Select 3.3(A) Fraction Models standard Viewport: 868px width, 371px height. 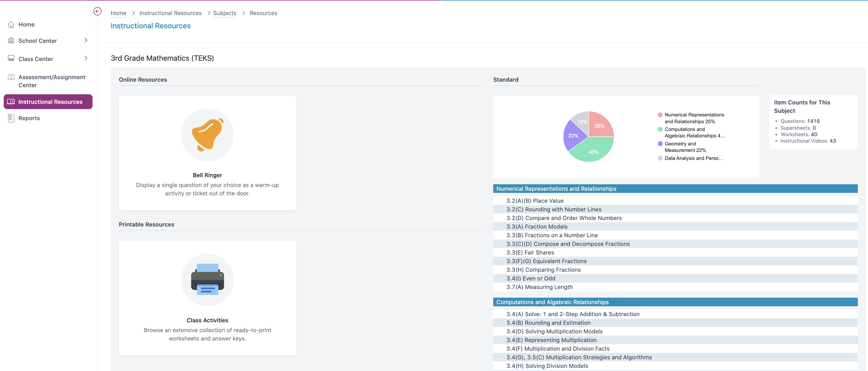[675, 226]
